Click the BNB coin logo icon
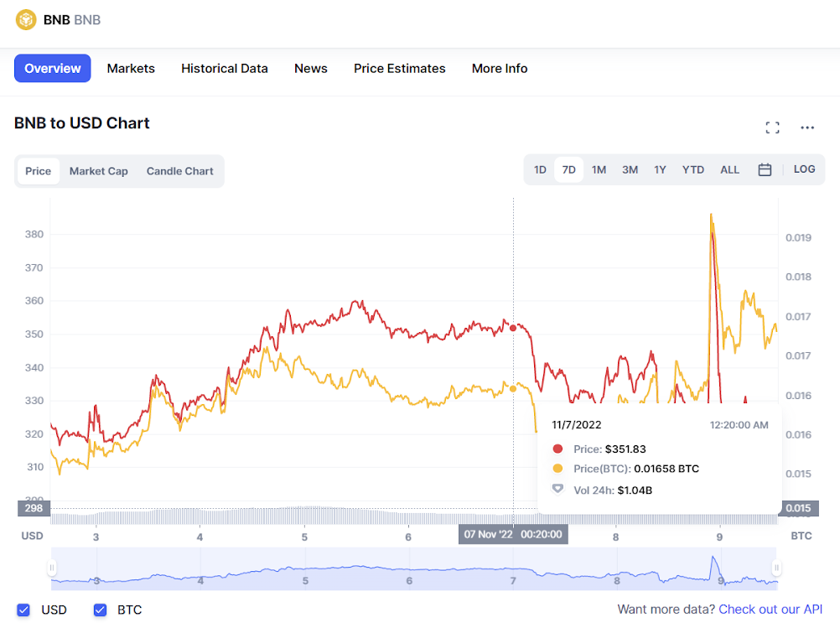 pos(26,20)
